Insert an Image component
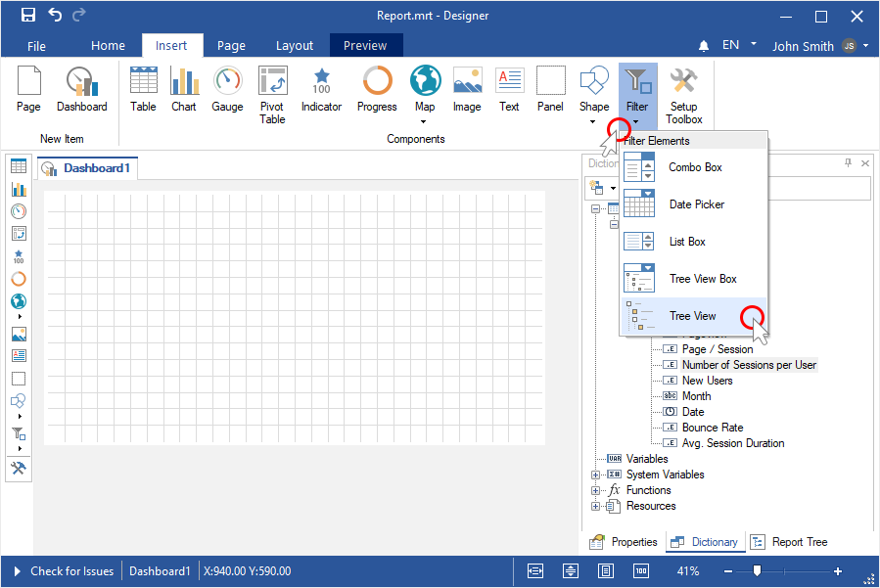Image resolution: width=880 pixels, height=588 pixels. tap(467, 89)
